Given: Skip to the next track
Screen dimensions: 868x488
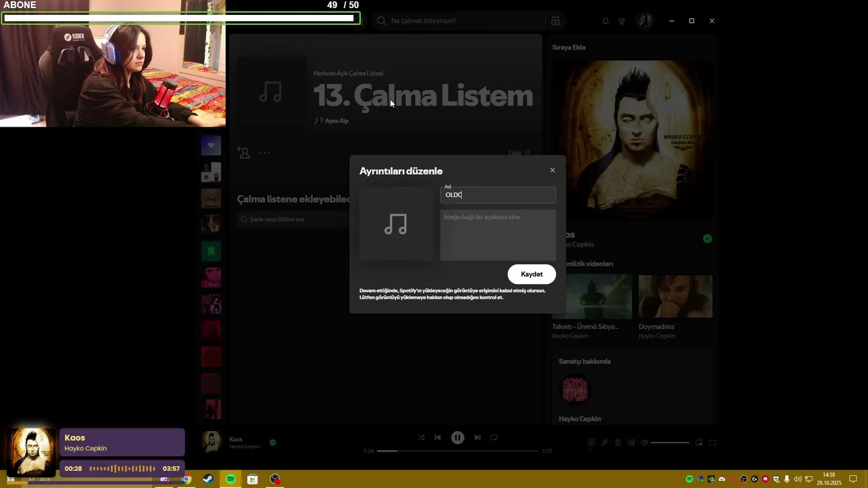Looking at the screenshot, I should tap(477, 438).
